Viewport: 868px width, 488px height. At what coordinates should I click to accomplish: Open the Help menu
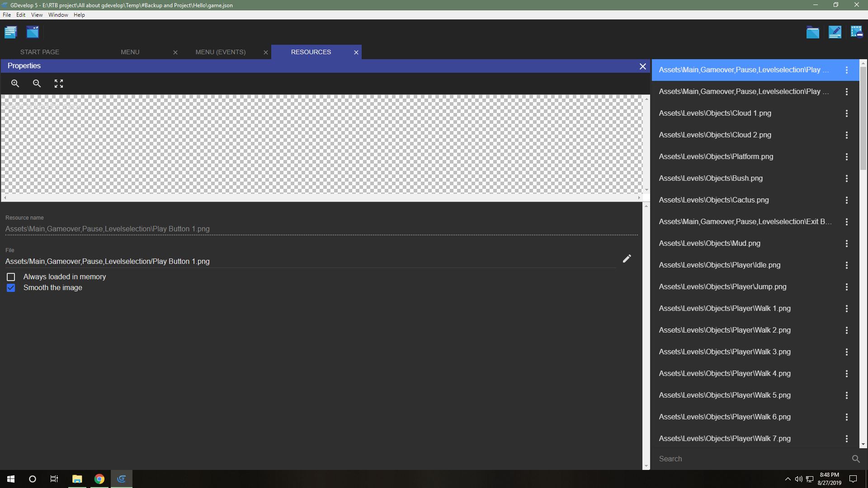point(79,15)
